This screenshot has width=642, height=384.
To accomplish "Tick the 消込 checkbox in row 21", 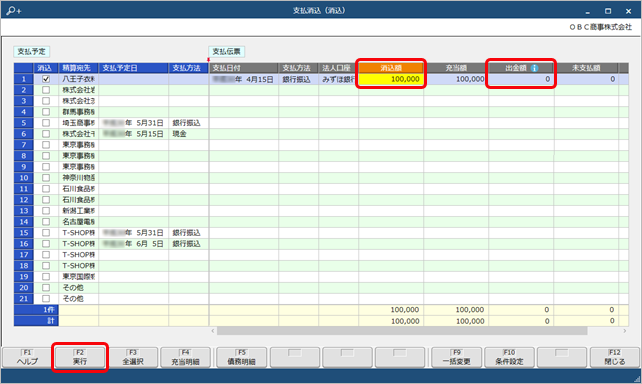I will [46, 298].
